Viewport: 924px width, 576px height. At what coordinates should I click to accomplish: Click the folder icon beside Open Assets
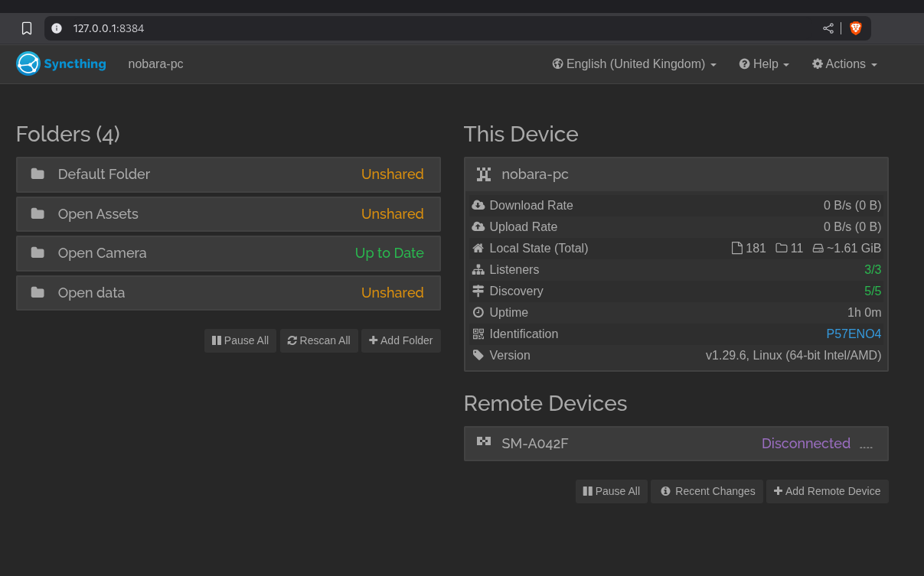click(x=38, y=213)
